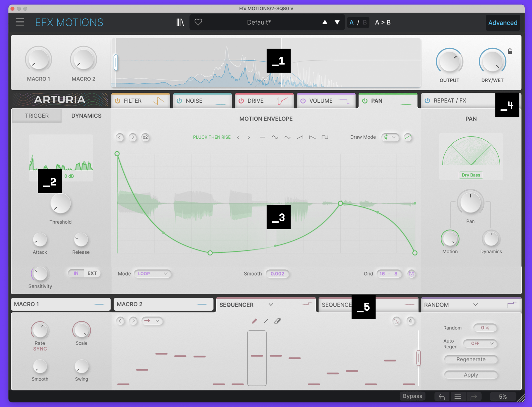Expand the Auto Regen OFF dropdown

[480, 343]
